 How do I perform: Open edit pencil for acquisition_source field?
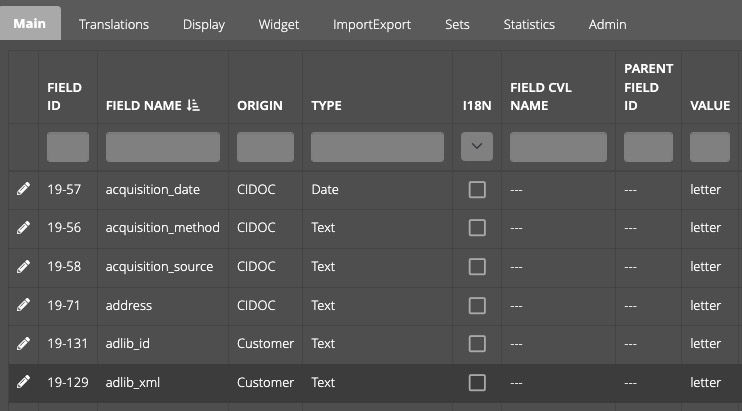[23, 266]
